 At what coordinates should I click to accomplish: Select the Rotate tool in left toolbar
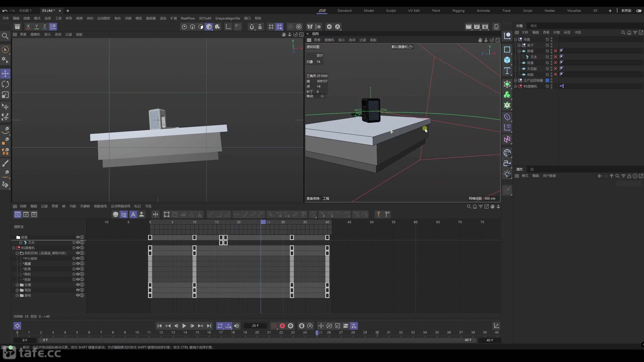5,84
